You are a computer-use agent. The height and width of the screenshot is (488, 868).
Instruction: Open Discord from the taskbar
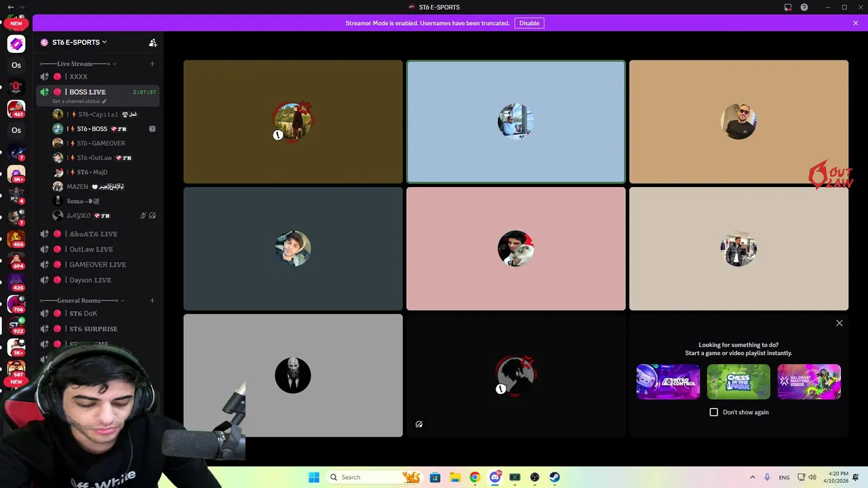tap(495, 477)
